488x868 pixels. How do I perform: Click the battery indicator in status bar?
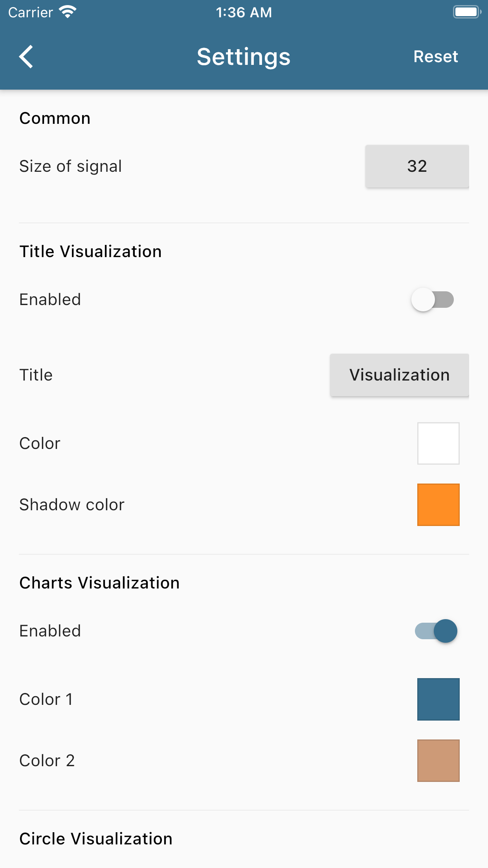(x=466, y=11)
